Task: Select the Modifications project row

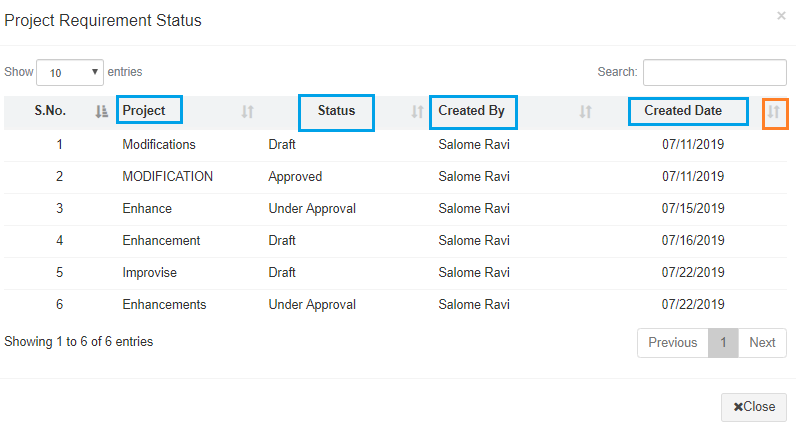Action: point(159,145)
